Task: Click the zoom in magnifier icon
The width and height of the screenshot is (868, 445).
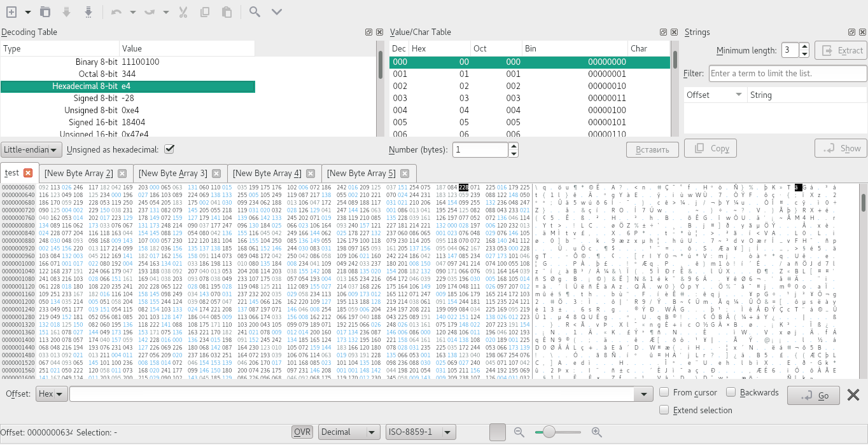Action: point(596,432)
